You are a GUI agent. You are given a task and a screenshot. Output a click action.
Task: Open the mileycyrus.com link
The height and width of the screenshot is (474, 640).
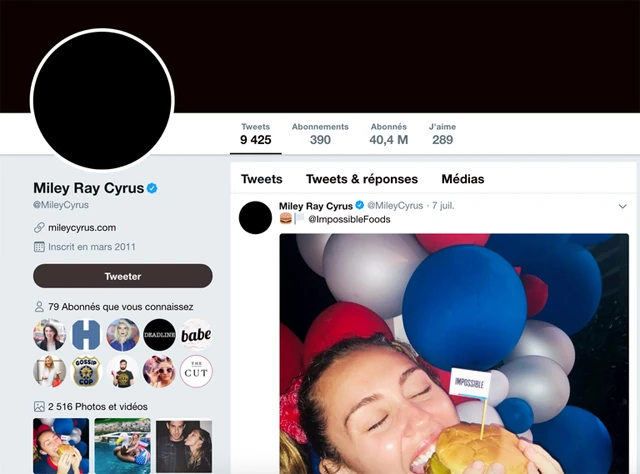click(x=82, y=228)
